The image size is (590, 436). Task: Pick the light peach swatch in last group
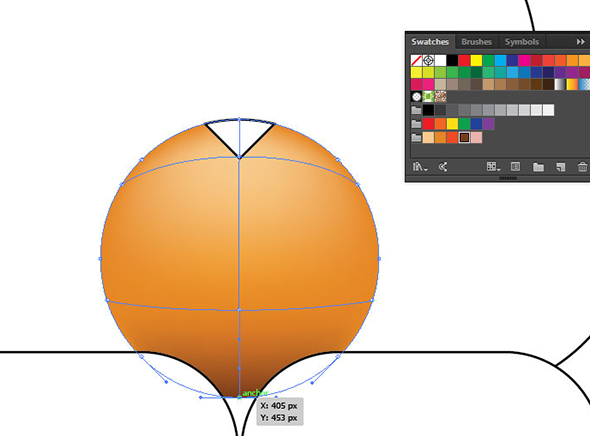(428, 137)
